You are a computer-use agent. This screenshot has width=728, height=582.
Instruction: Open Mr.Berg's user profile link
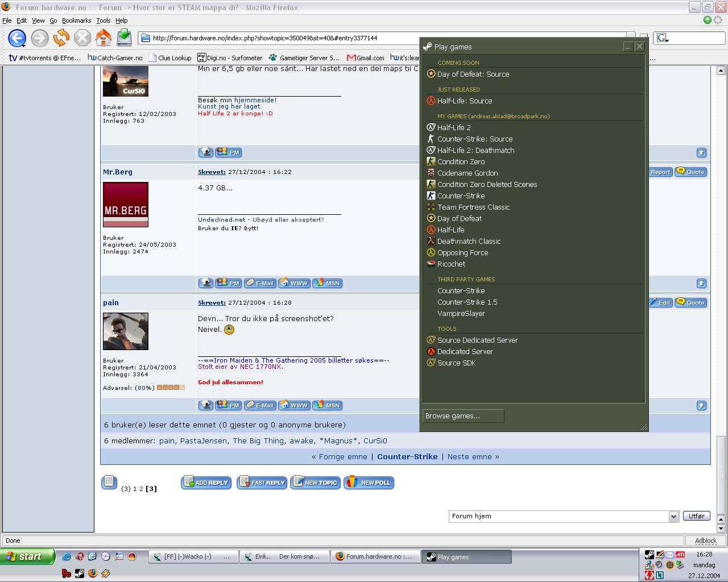(118, 172)
